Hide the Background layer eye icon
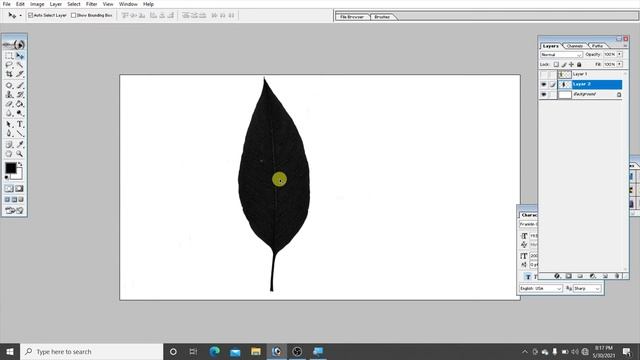Screen dimensions: 640x360 (543, 94)
